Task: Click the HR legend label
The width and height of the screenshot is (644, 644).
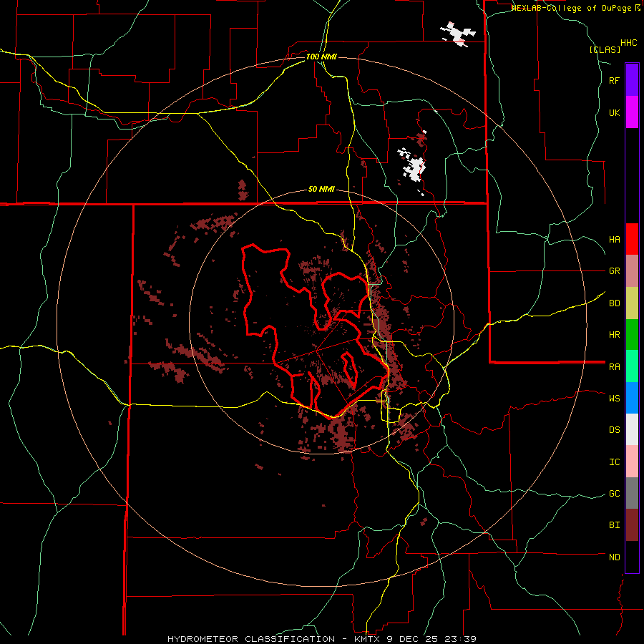Action: click(x=614, y=335)
